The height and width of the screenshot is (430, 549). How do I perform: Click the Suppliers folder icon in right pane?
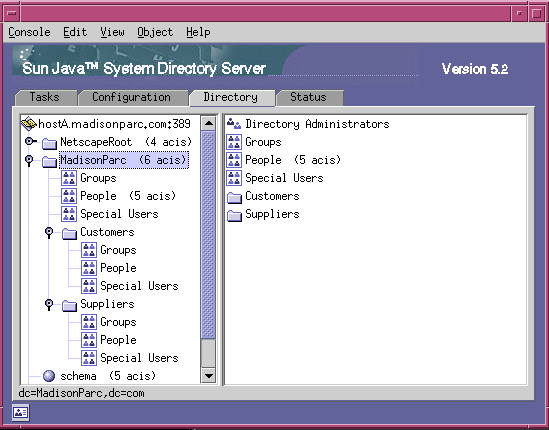234,215
